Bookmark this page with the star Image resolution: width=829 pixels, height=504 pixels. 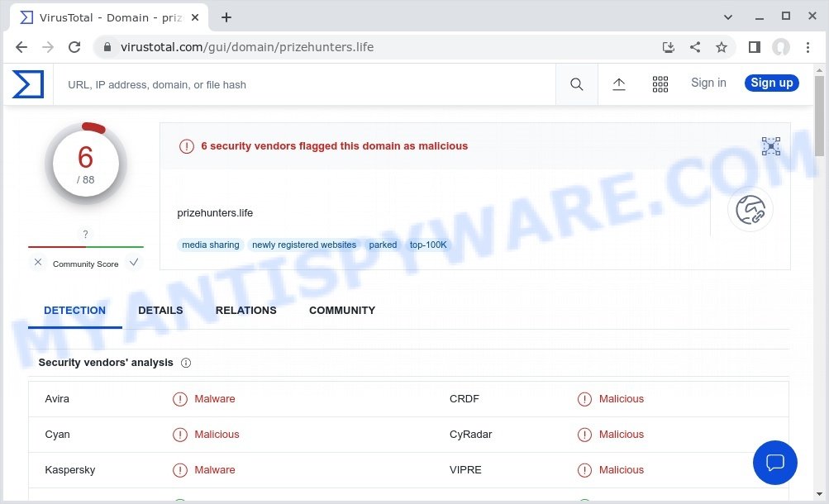722,47
